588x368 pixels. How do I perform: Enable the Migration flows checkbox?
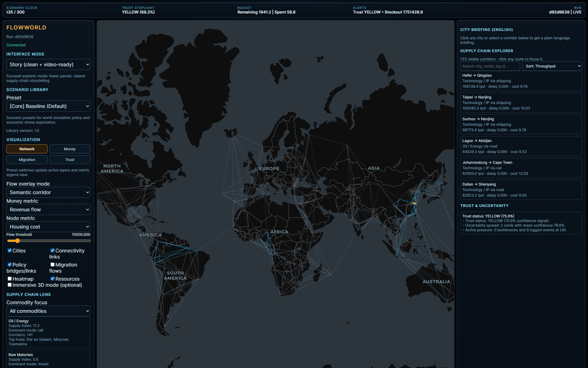tap(52, 265)
